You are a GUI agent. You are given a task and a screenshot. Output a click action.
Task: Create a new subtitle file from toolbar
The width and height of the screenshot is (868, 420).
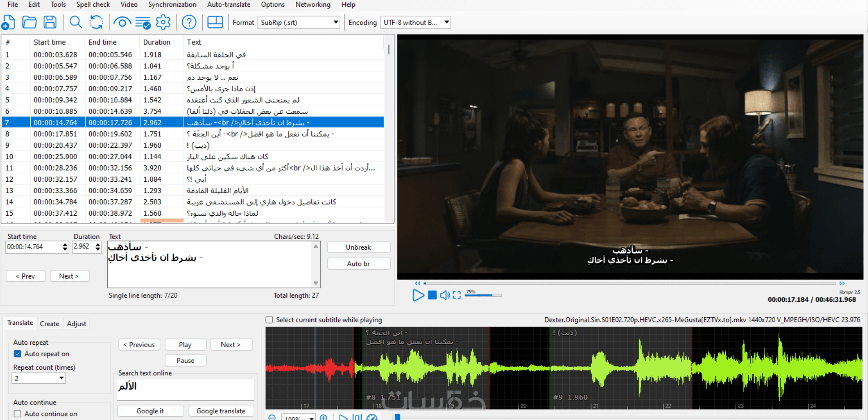coord(9,22)
